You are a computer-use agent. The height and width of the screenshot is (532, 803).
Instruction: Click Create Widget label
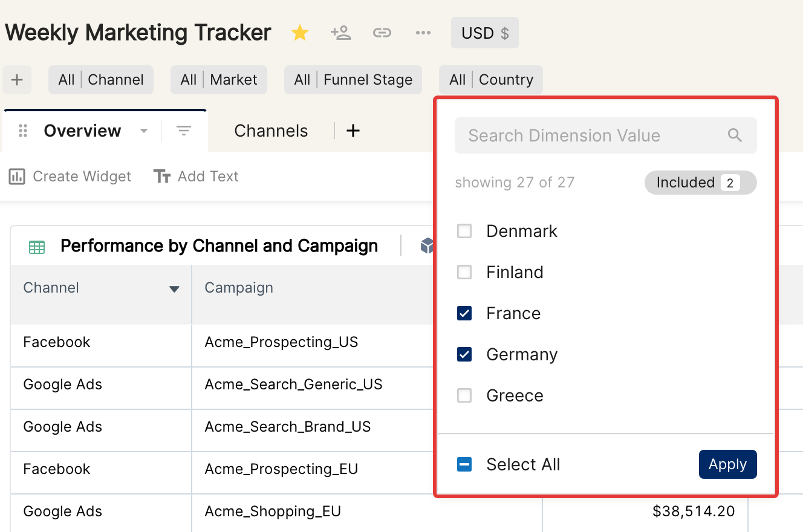click(82, 177)
